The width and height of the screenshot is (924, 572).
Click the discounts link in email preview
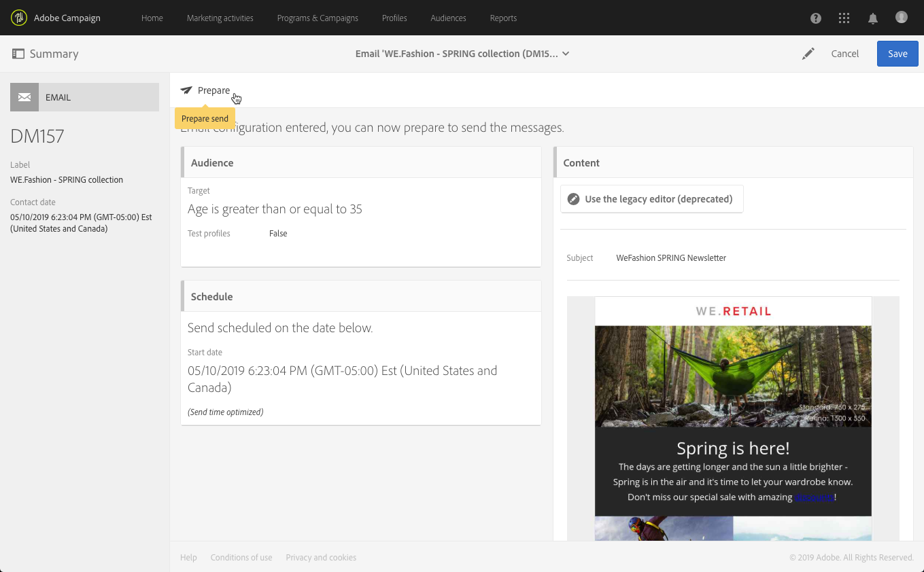[x=814, y=497]
